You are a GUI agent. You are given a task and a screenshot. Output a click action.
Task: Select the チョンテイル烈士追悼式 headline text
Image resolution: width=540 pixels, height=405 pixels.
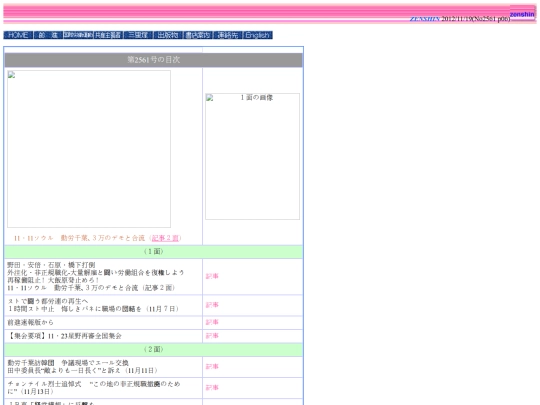[44, 384]
